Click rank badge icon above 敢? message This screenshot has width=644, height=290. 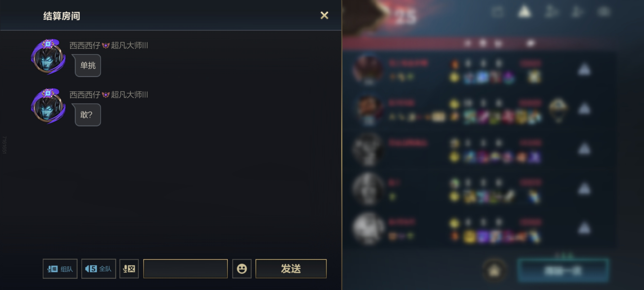point(106,95)
